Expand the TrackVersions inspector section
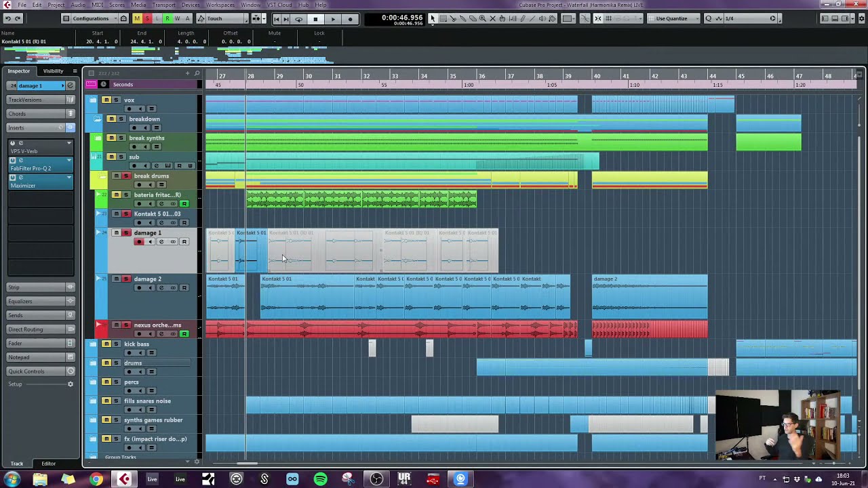Screen dimensions: 868x488 pos(40,100)
